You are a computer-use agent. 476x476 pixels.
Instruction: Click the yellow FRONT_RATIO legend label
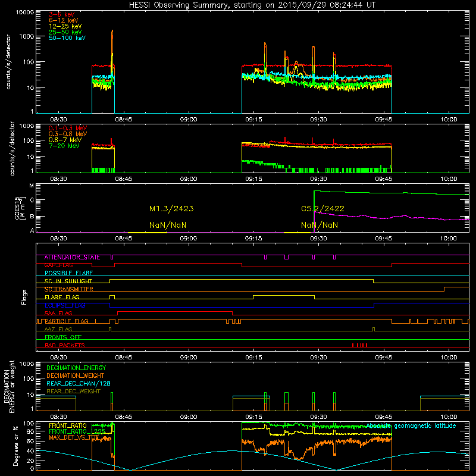pos(68,425)
